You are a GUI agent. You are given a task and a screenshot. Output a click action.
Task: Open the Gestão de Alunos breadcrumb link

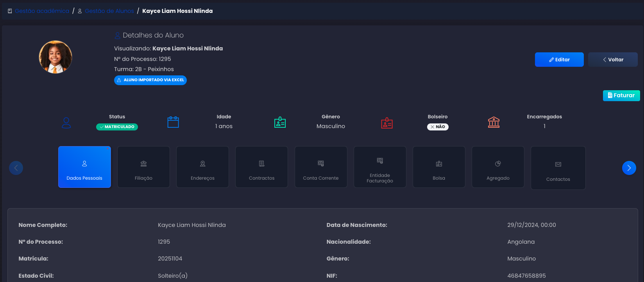109,11
